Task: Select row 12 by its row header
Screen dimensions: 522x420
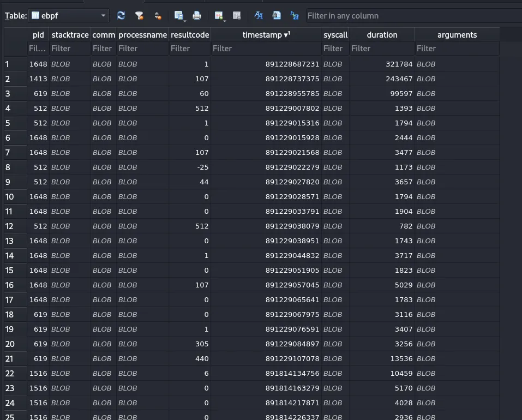Action: (15, 226)
